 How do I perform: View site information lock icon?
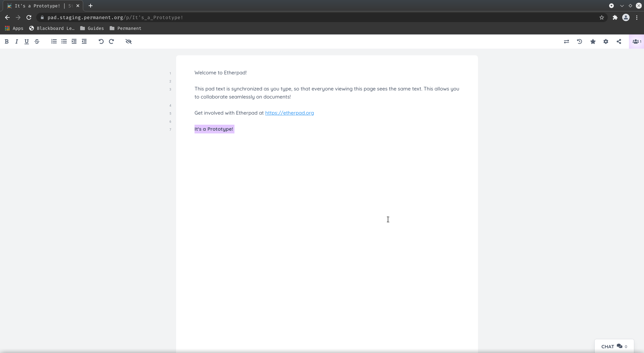[42, 17]
